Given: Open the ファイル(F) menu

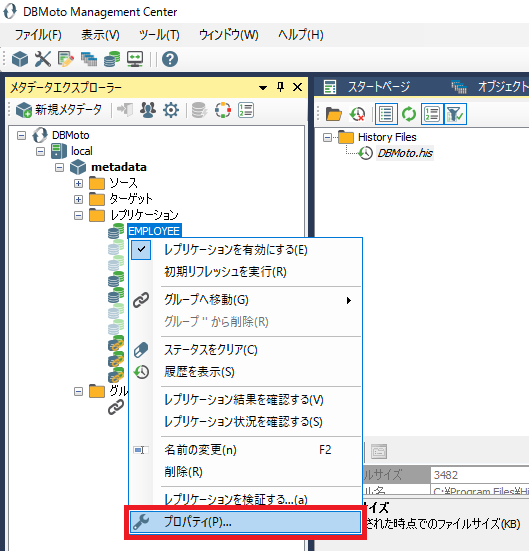Looking at the screenshot, I should click(x=38, y=35).
